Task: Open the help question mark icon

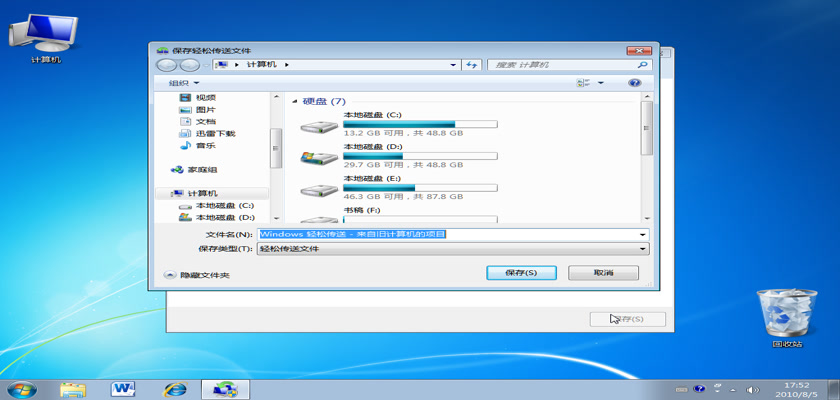Action: (x=633, y=83)
